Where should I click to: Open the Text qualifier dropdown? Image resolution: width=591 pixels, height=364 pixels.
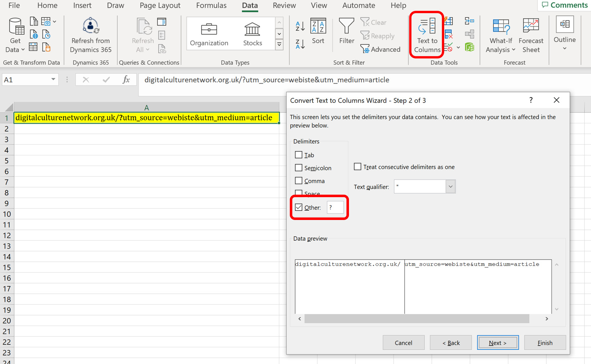(450, 186)
